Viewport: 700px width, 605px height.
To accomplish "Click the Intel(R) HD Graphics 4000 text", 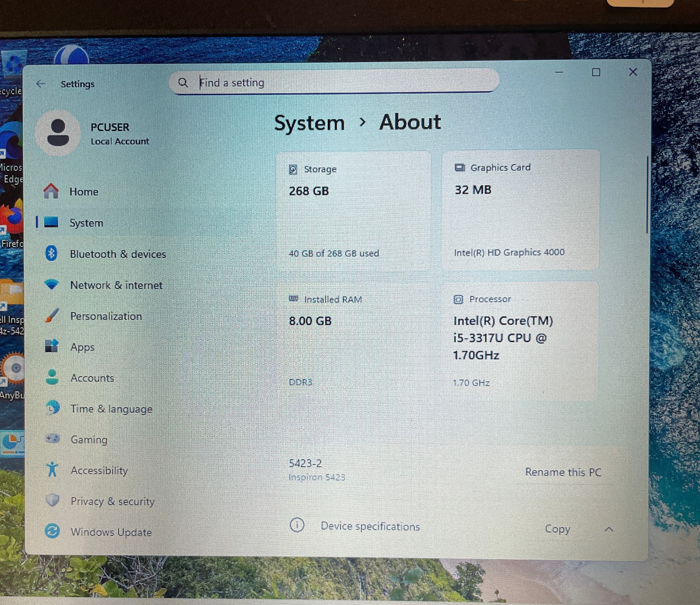I will coord(509,252).
